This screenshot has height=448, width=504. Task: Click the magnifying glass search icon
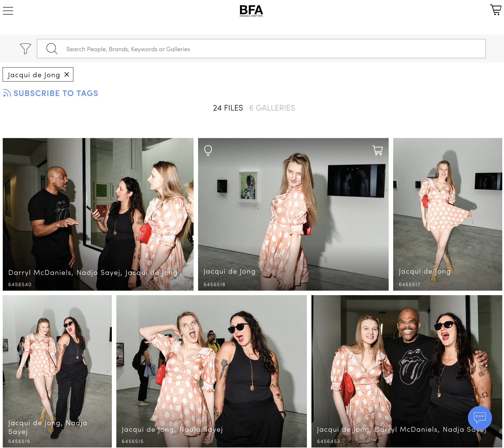coord(52,49)
